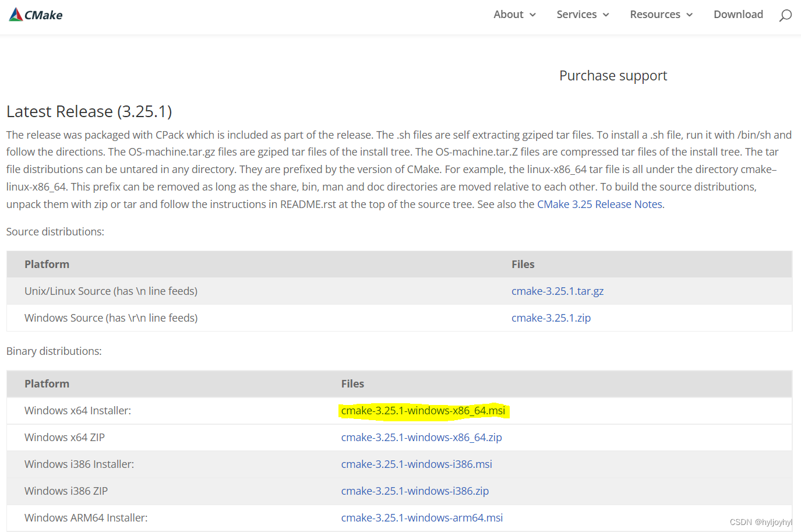Expand the Services menu chevron

(x=606, y=15)
